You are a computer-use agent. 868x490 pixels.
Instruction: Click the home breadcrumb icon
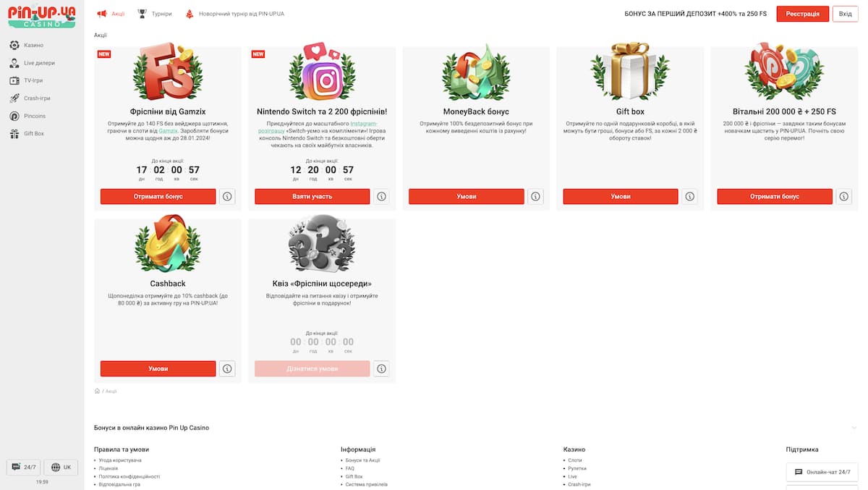(x=97, y=391)
